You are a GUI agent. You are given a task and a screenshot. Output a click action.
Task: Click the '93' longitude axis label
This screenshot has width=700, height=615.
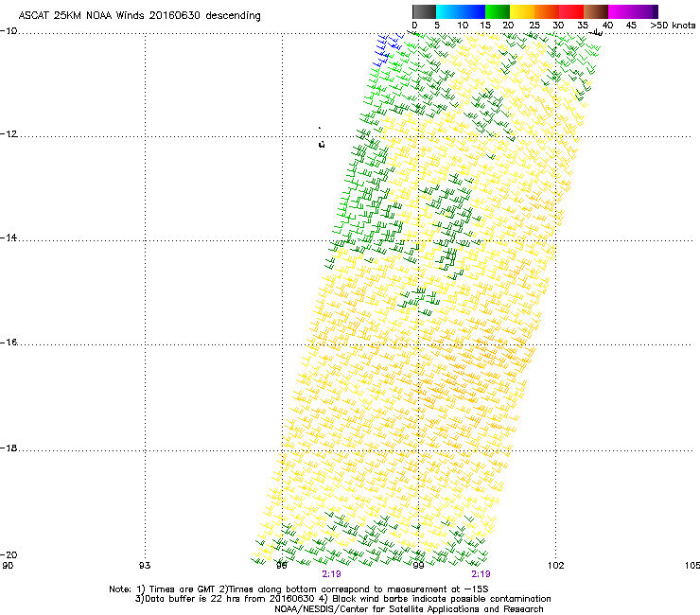145,566
